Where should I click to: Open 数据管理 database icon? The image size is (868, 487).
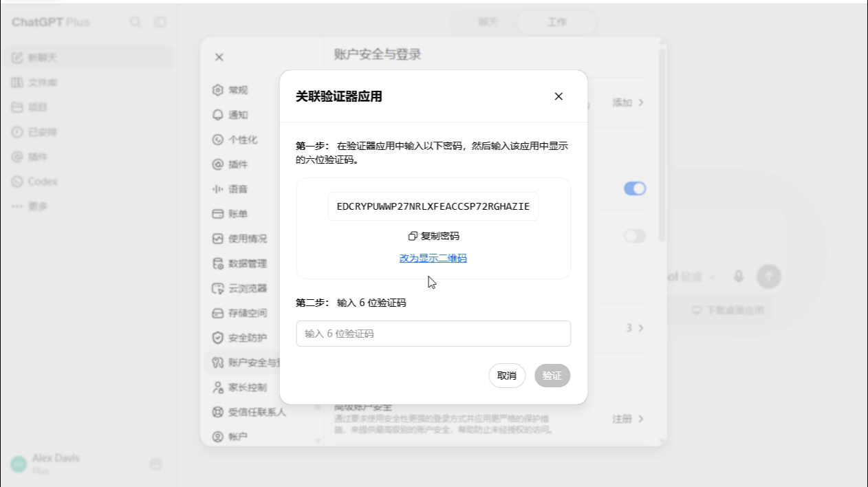[x=218, y=263]
